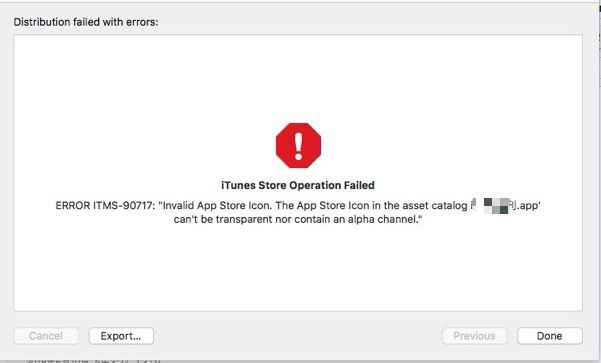The width and height of the screenshot is (601, 363).
Task: Click the ERROR ITMS-90717 error code
Action: [105, 206]
